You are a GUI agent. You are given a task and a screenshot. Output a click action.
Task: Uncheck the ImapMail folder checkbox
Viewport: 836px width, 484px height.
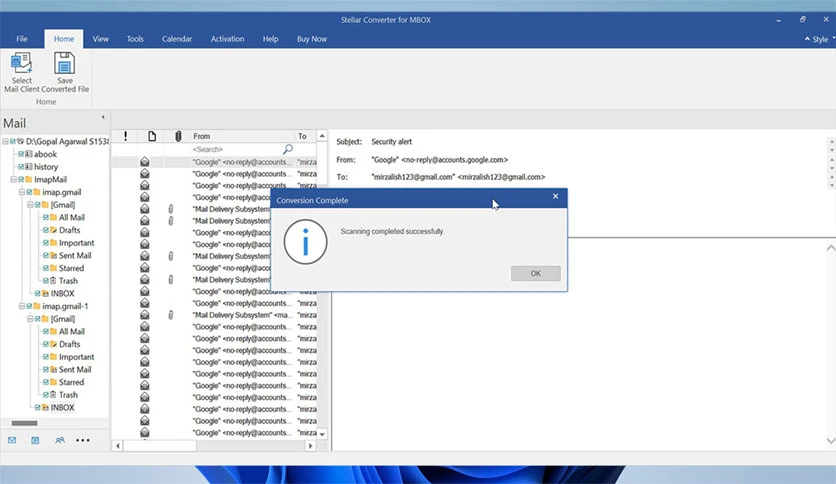click(21, 180)
